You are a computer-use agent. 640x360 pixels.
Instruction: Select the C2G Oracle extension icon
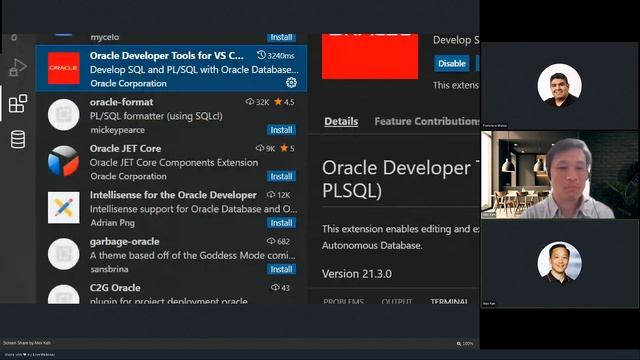[64, 294]
